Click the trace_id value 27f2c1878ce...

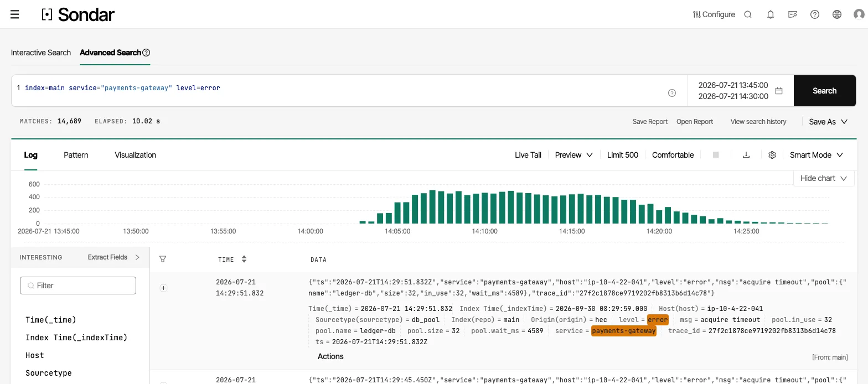pos(772,331)
